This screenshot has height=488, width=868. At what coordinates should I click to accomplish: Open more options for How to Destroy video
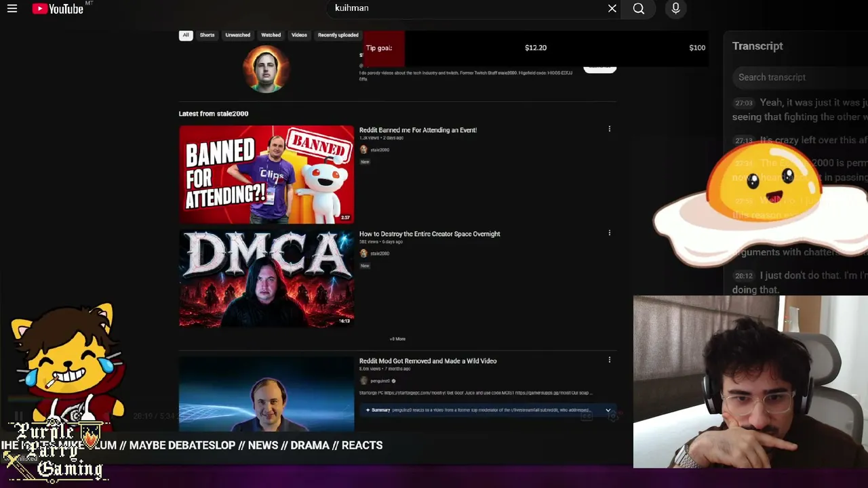click(609, 233)
